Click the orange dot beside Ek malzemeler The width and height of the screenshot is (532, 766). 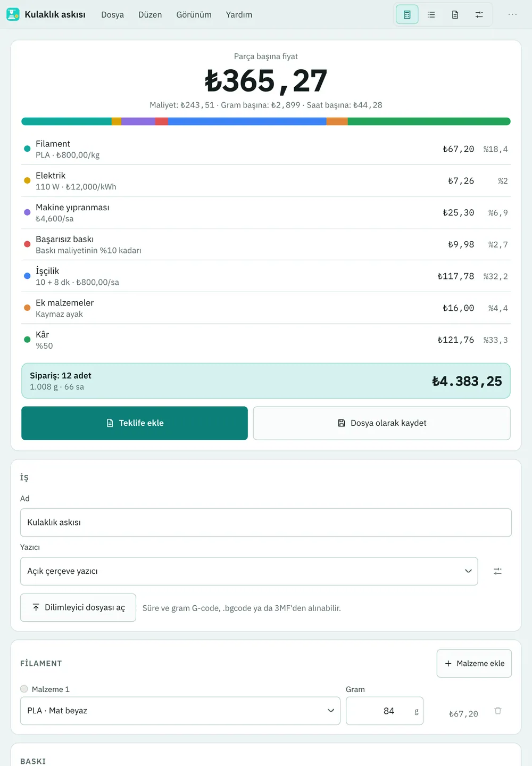(x=27, y=308)
